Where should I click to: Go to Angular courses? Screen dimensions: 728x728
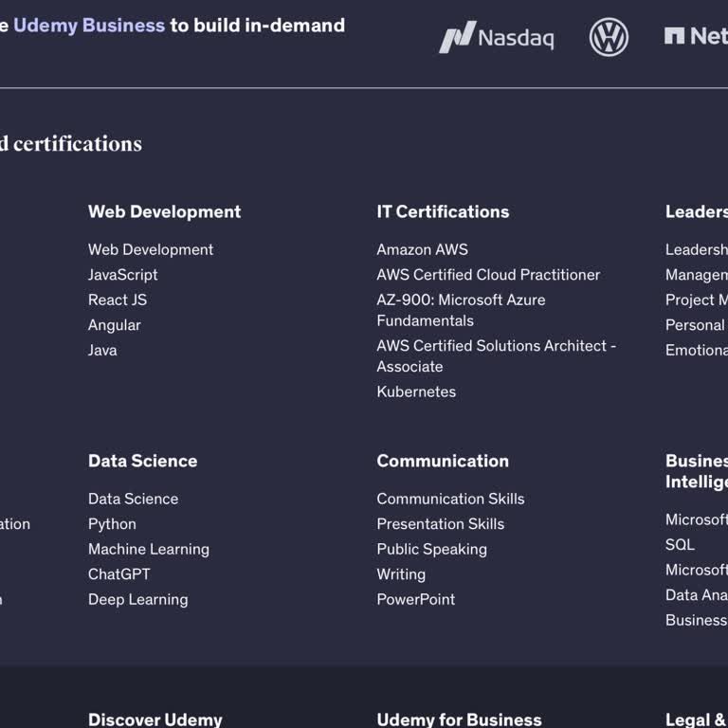coord(115,325)
